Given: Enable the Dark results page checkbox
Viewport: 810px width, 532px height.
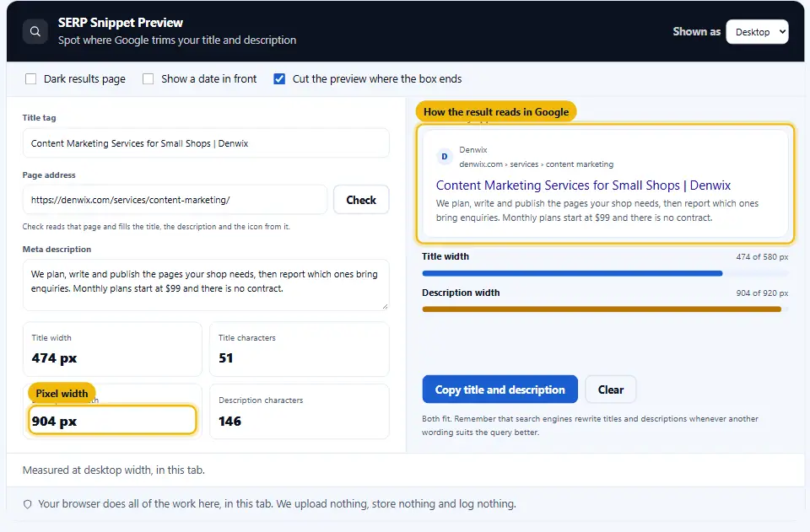Looking at the screenshot, I should tap(31, 79).
